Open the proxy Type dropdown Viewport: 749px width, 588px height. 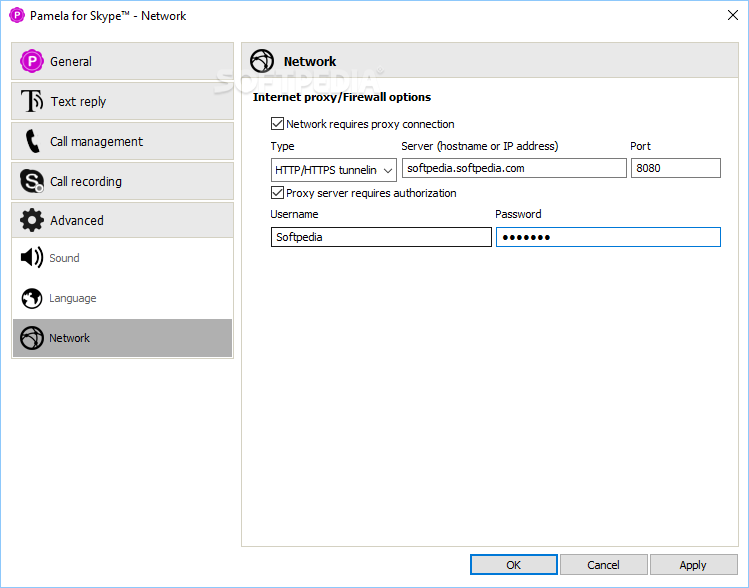(x=333, y=170)
